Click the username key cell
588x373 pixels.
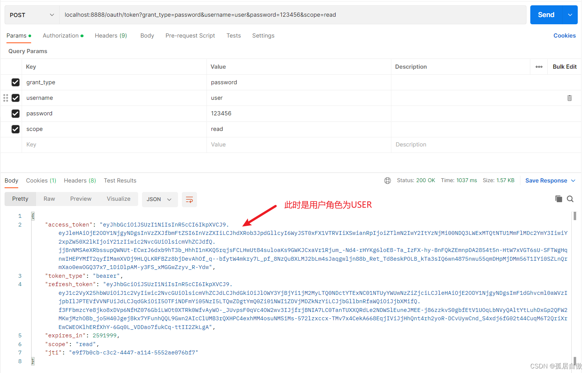pyautogui.click(x=114, y=98)
